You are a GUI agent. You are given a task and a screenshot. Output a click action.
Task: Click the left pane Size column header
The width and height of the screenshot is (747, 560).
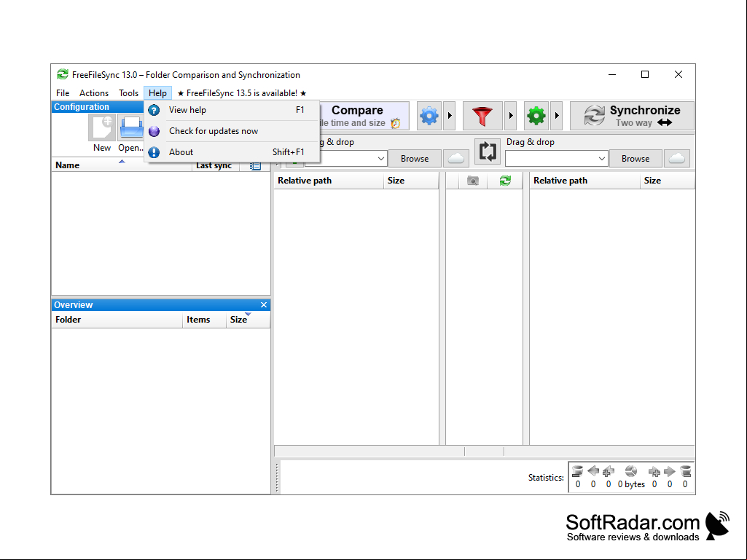coord(410,181)
